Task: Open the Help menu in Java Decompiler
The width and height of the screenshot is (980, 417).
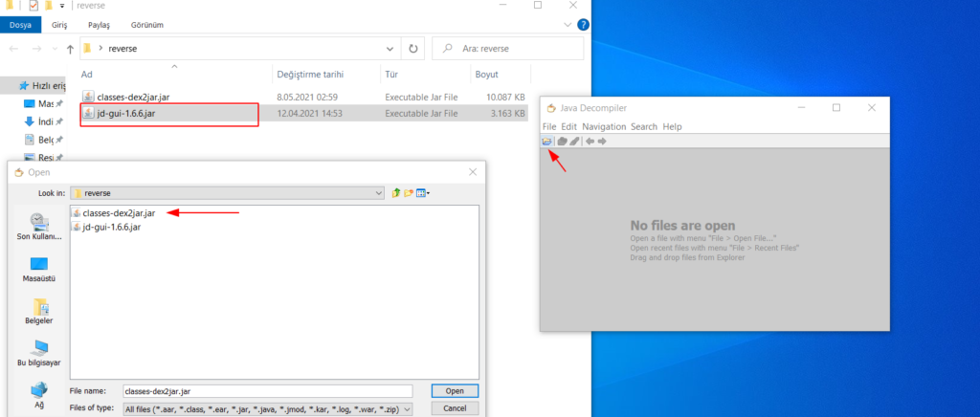Action: point(672,126)
